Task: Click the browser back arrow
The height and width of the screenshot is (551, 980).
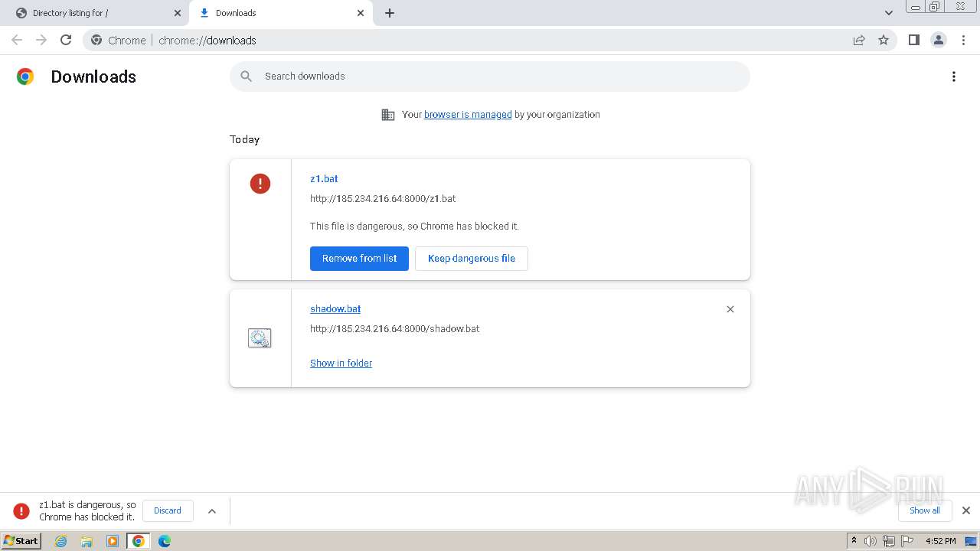Action: click(17, 40)
